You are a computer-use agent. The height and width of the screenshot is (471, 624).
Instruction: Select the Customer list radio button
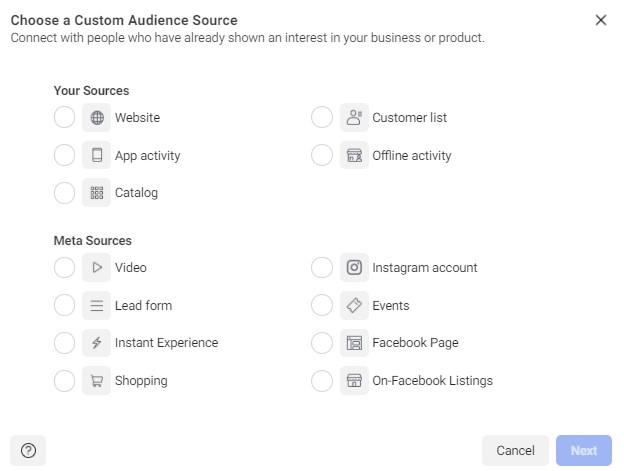pos(322,118)
